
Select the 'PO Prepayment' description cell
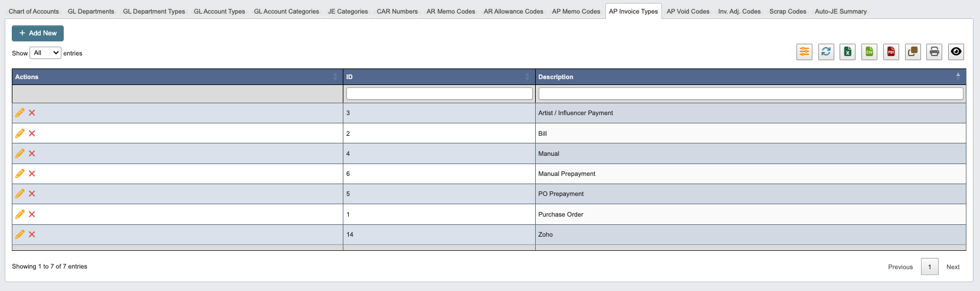click(x=750, y=194)
